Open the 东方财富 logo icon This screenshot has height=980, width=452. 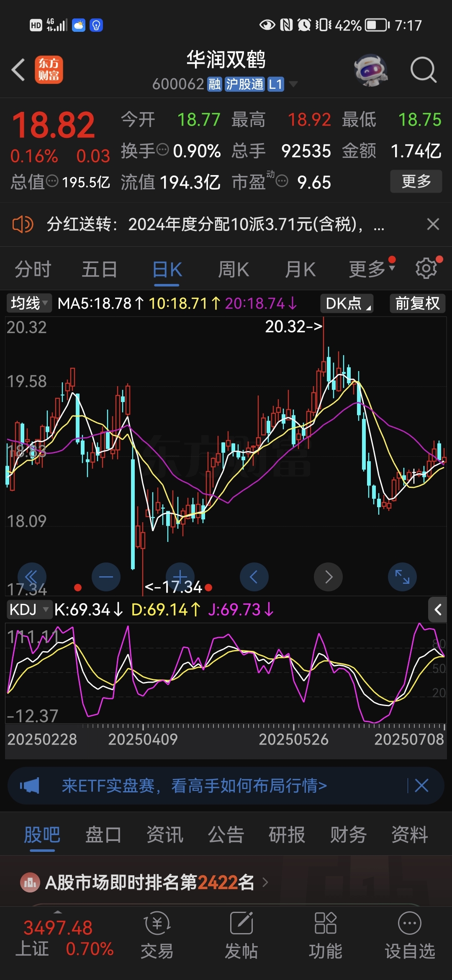[49, 70]
